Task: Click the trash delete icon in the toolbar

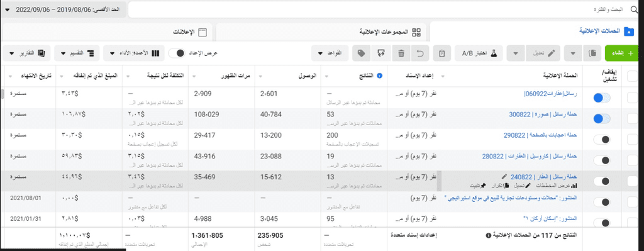Action: pyautogui.click(x=401, y=53)
